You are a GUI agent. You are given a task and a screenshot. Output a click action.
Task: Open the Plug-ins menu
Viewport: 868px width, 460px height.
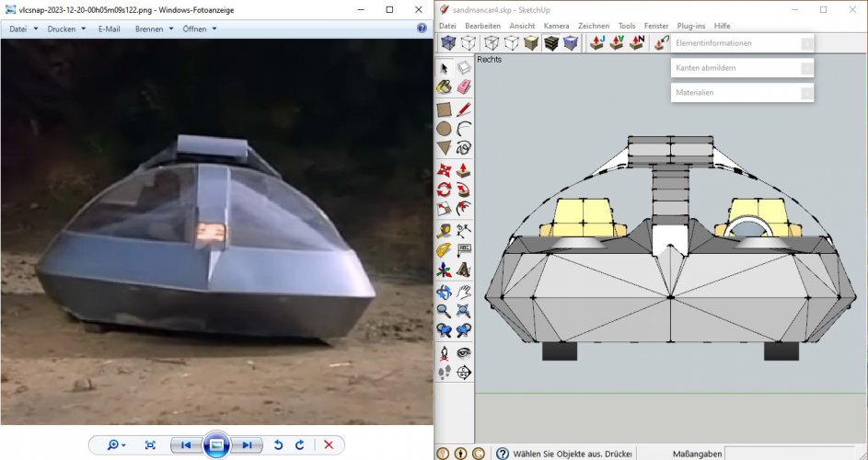click(x=691, y=26)
